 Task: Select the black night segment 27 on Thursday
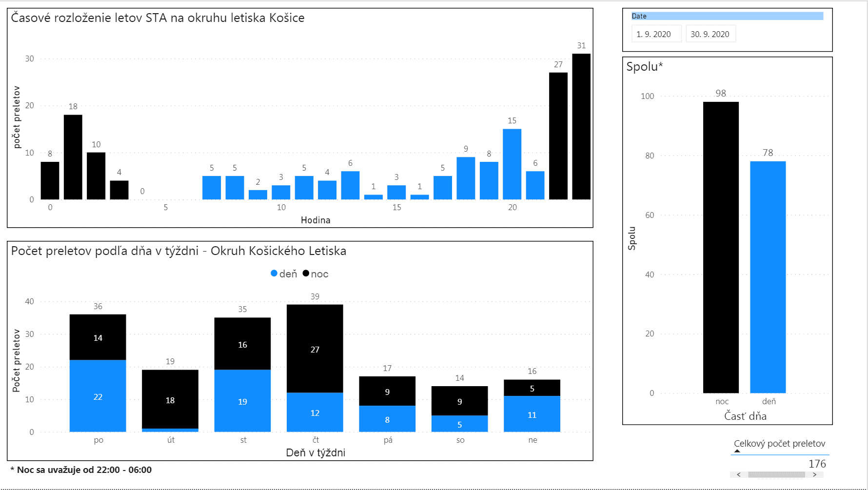(315, 349)
